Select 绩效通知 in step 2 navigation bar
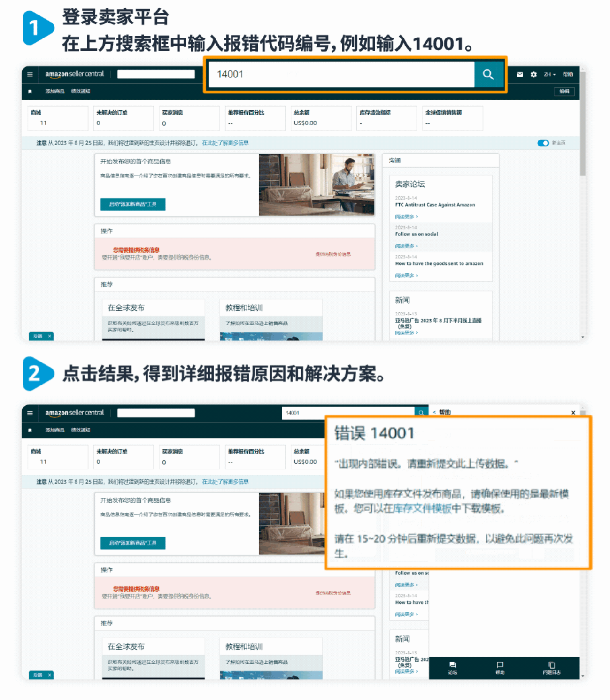The width and height of the screenshot is (610, 700). tap(80, 430)
